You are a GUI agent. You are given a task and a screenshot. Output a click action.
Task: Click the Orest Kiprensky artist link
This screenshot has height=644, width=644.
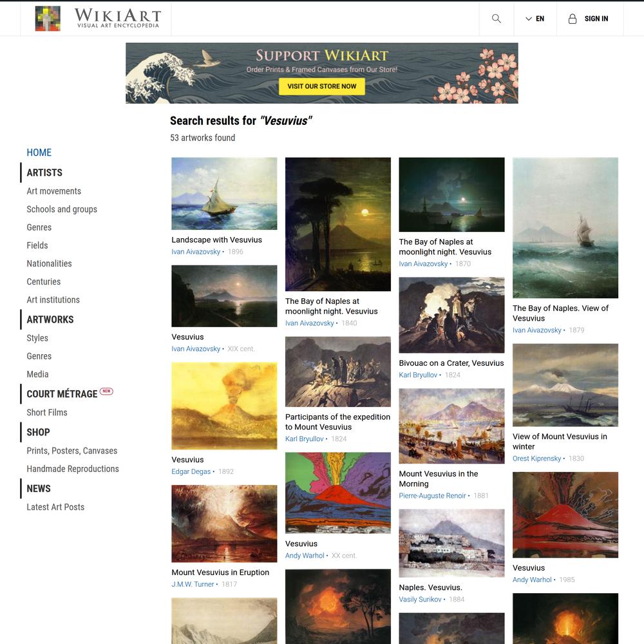tap(537, 459)
